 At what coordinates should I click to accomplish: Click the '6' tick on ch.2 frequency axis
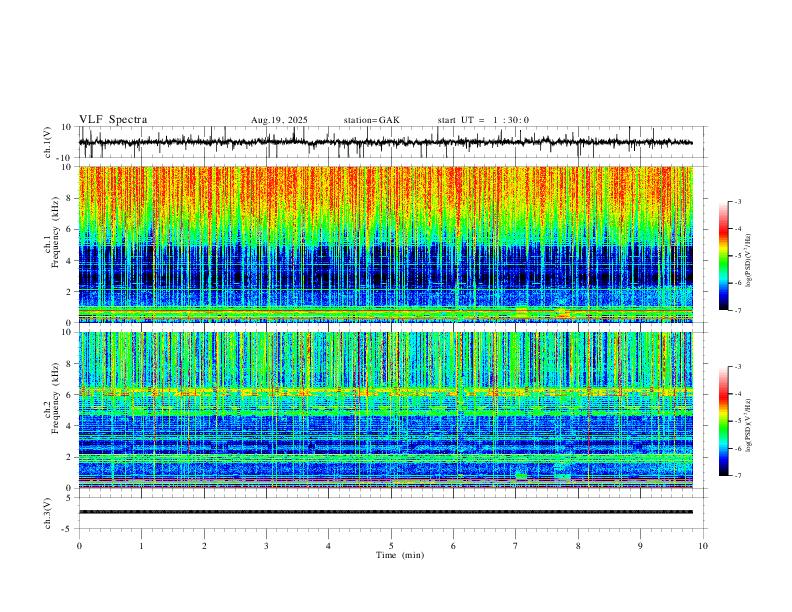[x=69, y=394]
